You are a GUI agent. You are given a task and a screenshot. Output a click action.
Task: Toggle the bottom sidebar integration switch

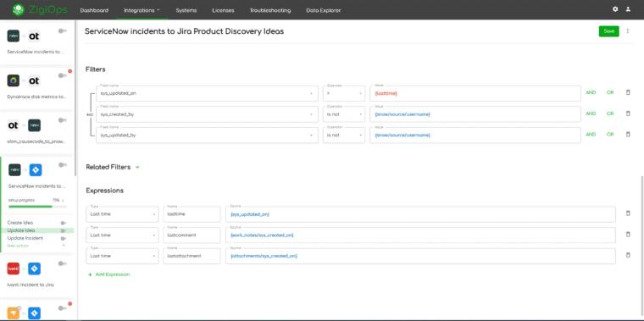click(x=63, y=307)
